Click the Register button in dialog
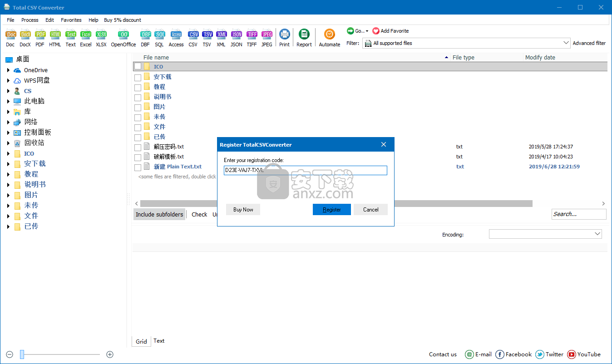 coord(332,209)
